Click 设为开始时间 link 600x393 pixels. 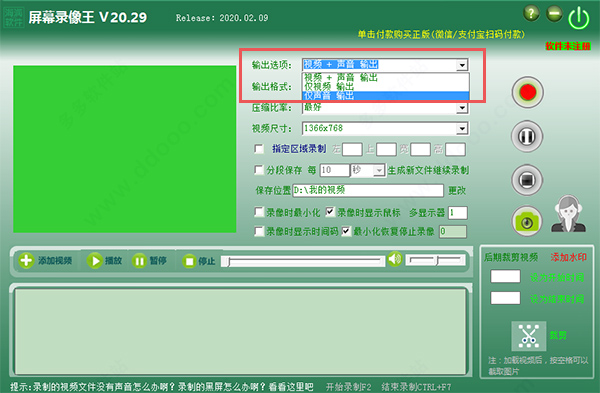[x=557, y=277]
